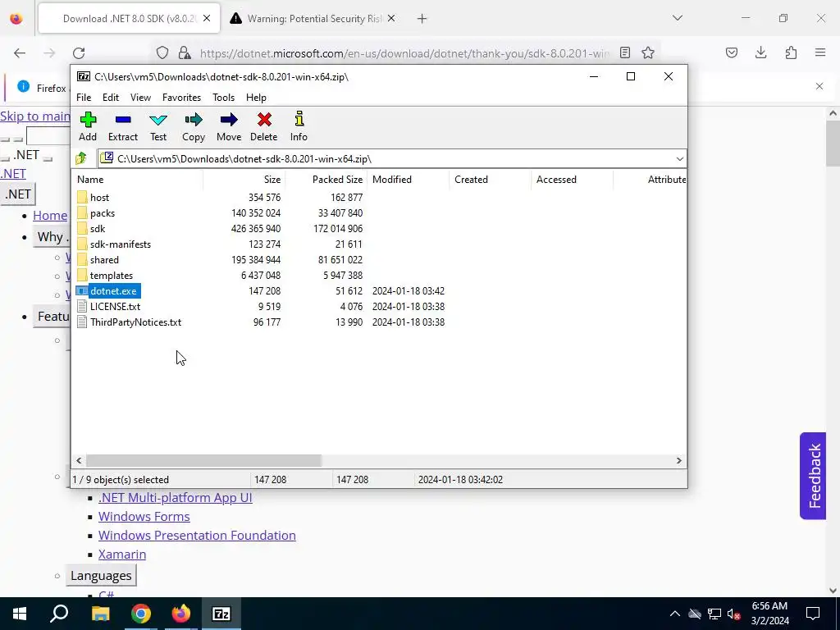Open the Feedback side button
The width and height of the screenshot is (840, 630).
814,476
